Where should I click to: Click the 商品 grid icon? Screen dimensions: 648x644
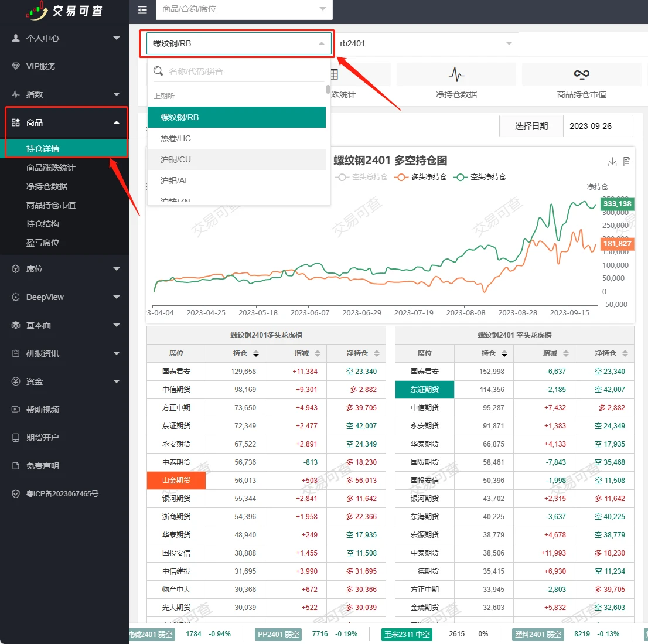16,122
